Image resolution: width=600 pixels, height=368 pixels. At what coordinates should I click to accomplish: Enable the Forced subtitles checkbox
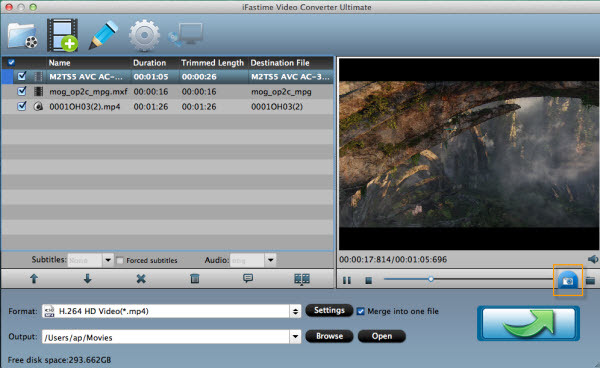(120, 261)
